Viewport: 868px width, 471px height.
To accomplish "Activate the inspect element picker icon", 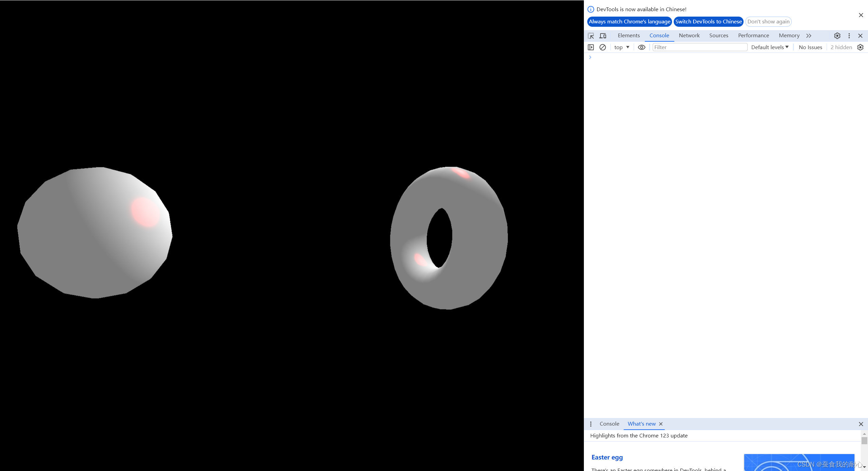I will [x=591, y=36].
